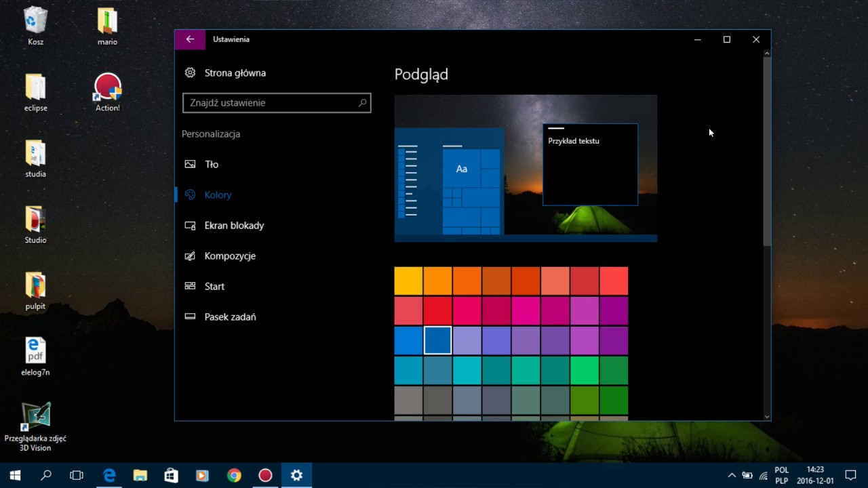Click the scrollbar down arrow in Ustawienia
Image resolution: width=868 pixels, height=488 pixels.
pos(767,416)
